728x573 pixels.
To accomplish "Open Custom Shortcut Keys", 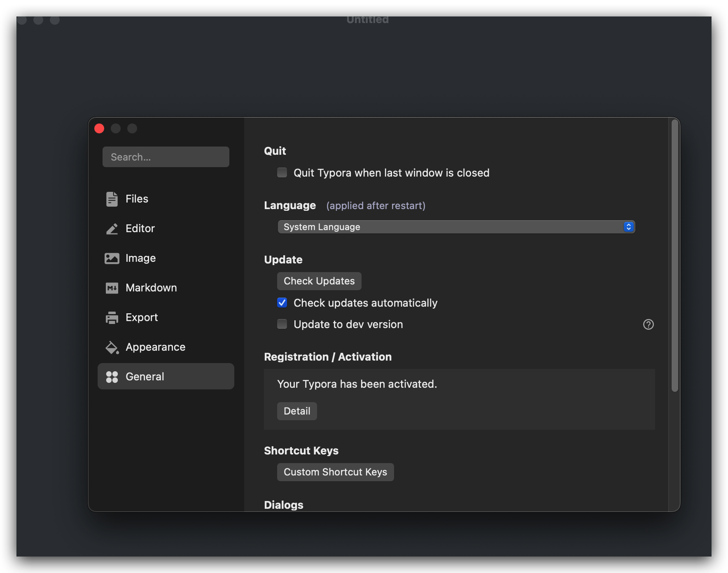I will tap(335, 472).
